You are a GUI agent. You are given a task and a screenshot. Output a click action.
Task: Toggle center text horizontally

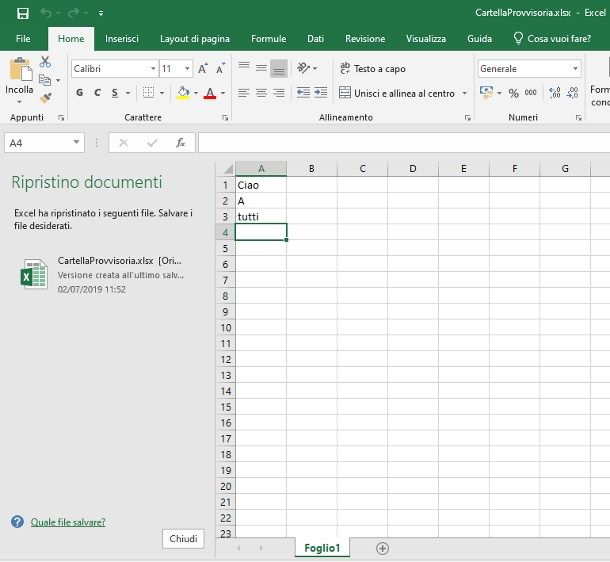(261, 93)
